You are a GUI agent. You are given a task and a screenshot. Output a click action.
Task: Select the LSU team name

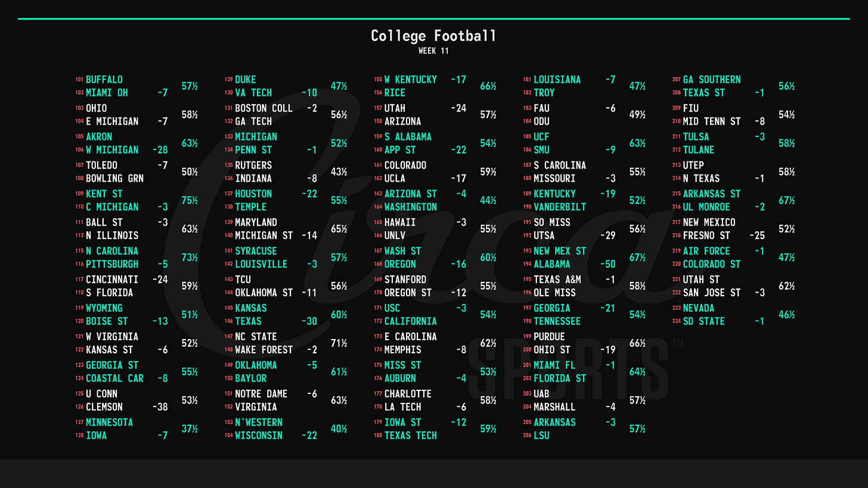click(541, 436)
